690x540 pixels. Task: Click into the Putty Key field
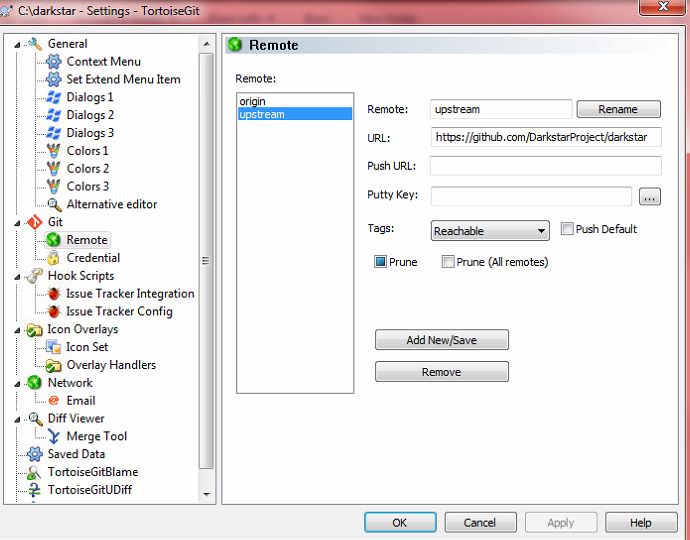pyautogui.click(x=531, y=196)
